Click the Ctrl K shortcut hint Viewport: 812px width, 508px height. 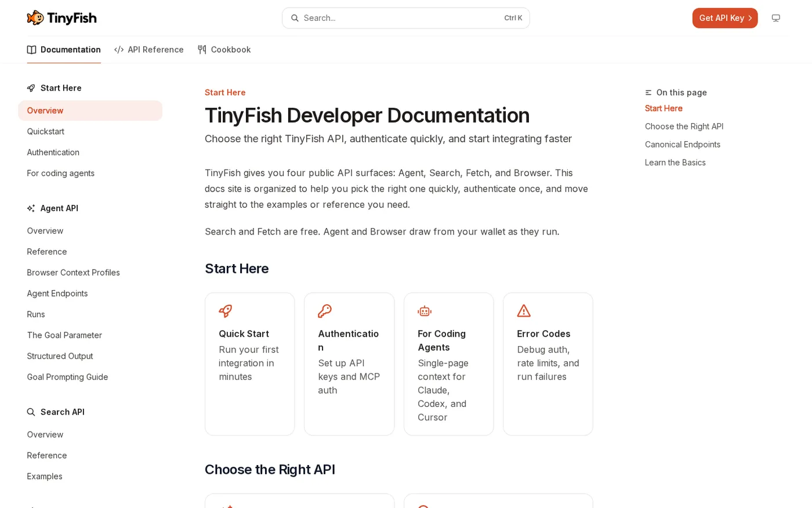click(x=513, y=18)
